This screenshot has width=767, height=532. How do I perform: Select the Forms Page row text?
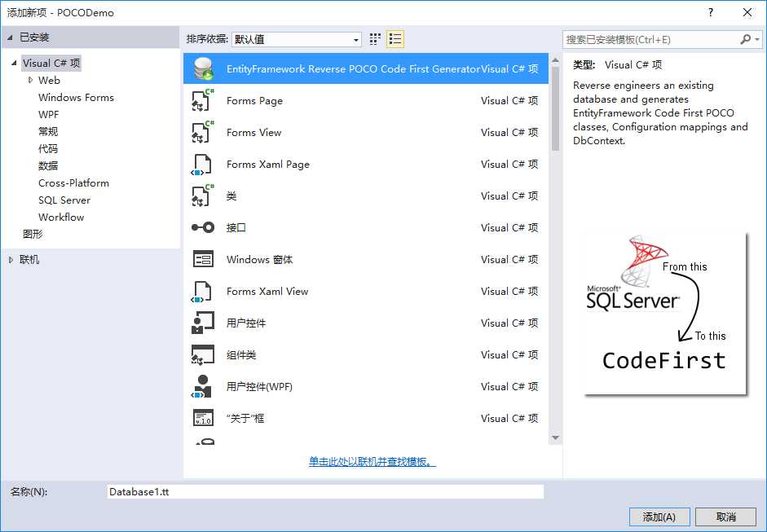pos(254,101)
